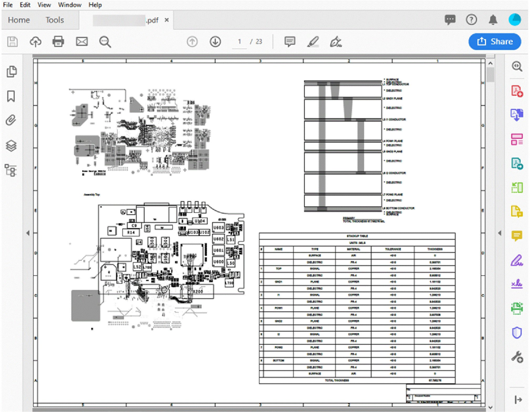
Task: Expand the left navigation pane arrow
Action: click(x=28, y=233)
